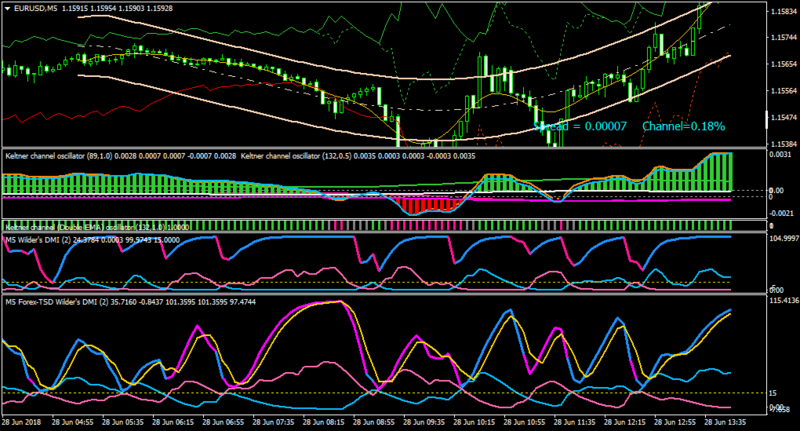Click the 0.0031 oscillator scale value

point(780,155)
